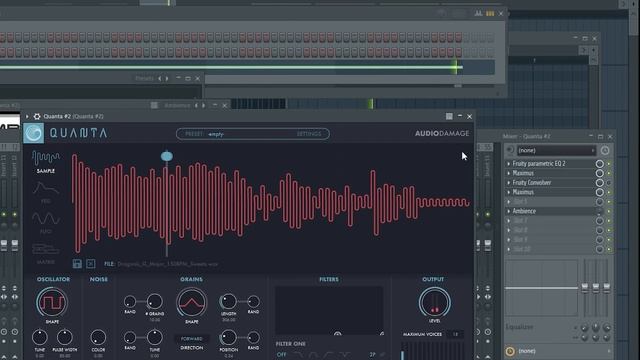Clear the loaded sample file
Viewport: 640px width, 360px height.
[91, 264]
